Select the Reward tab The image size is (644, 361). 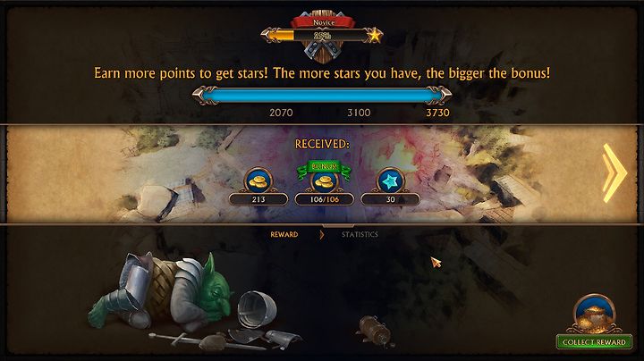click(284, 235)
